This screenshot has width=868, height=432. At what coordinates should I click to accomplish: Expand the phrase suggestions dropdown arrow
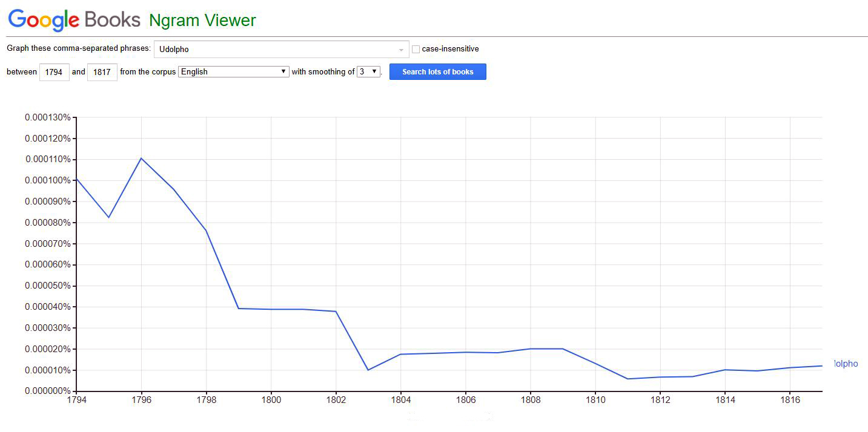point(401,50)
